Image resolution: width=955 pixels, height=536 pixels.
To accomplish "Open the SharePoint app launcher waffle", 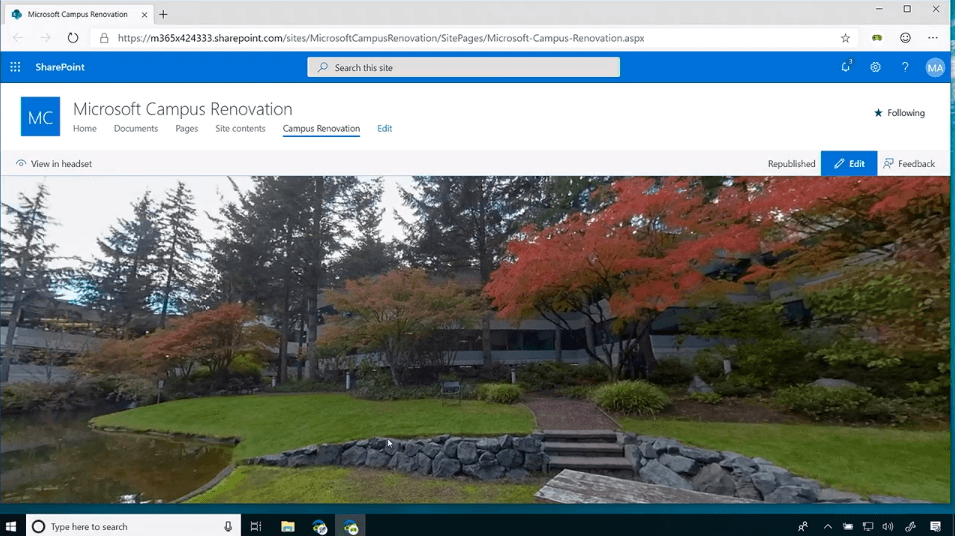I will [x=15, y=67].
